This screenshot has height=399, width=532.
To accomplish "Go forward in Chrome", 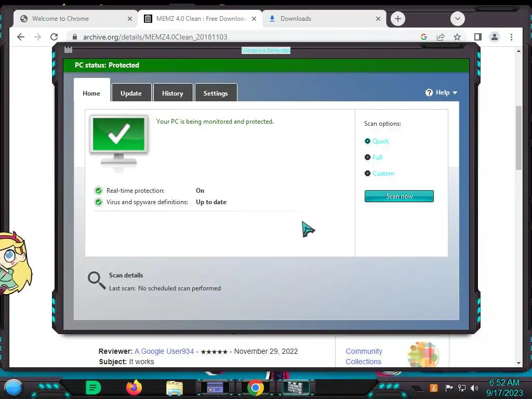I will (x=37, y=37).
